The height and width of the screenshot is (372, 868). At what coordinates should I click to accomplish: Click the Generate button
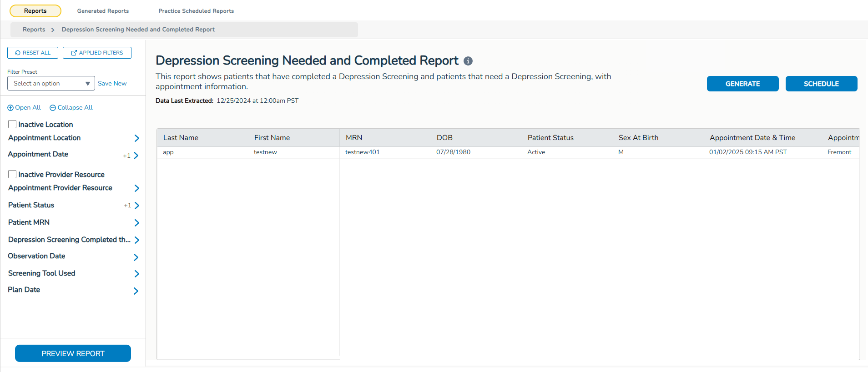(x=742, y=84)
